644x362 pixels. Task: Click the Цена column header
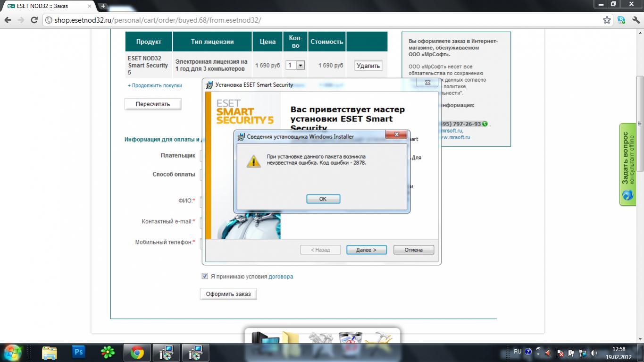point(268,42)
